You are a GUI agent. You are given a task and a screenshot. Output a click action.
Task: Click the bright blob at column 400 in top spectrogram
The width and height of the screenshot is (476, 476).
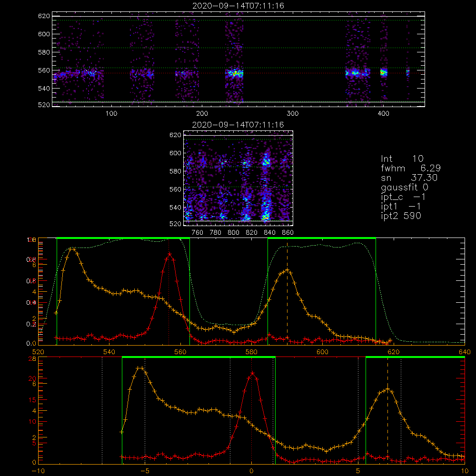click(384, 72)
